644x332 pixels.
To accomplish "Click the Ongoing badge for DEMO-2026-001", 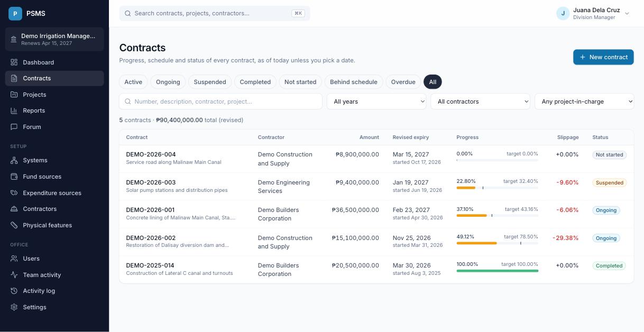I will (606, 210).
